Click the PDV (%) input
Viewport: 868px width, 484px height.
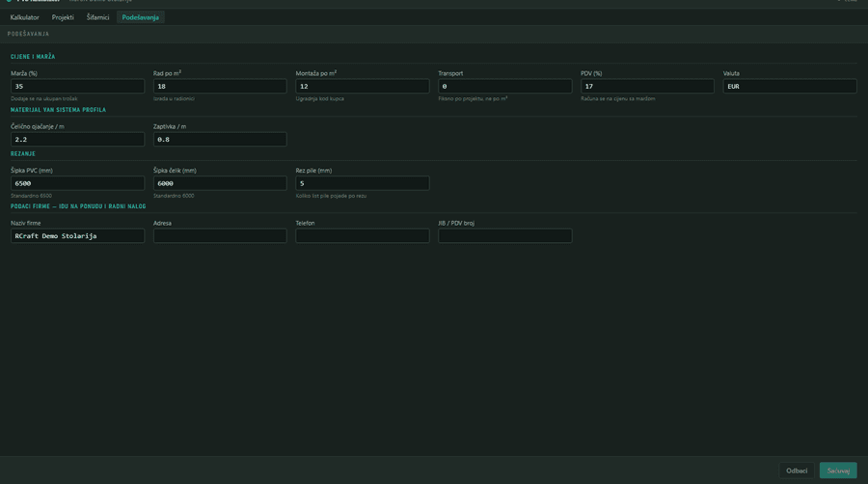(x=647, y=86)
